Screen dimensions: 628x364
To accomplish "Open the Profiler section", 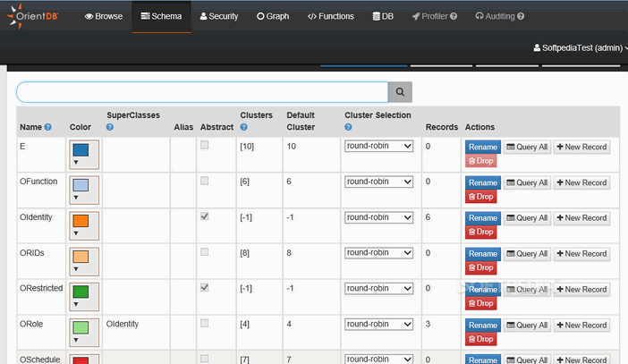I will tap(434, 16).
